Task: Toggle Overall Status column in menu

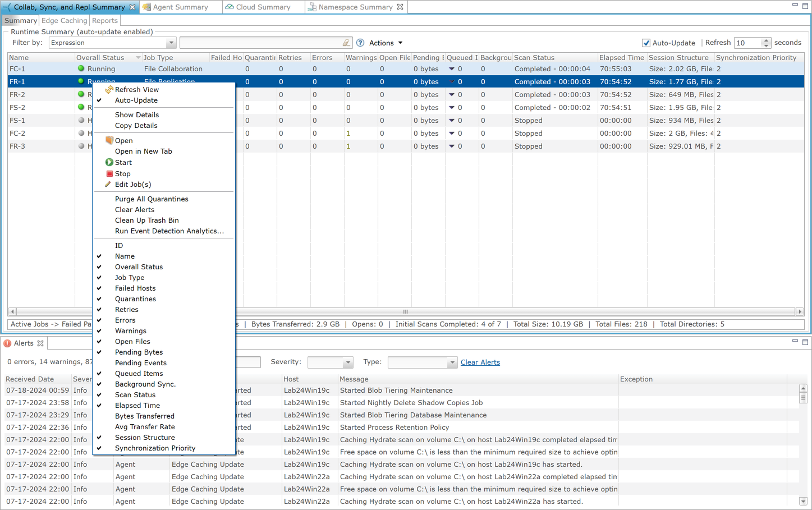Action: 139,267
